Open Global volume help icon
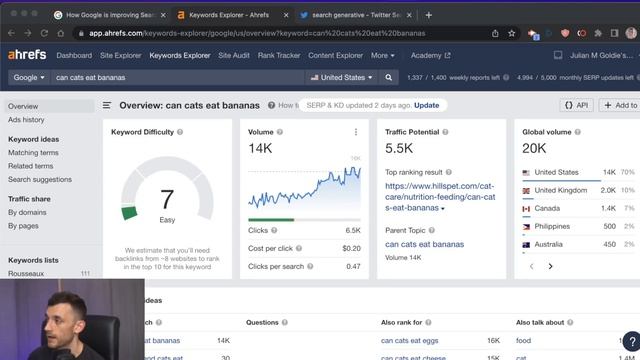This screenshot has width=640, height=360. [x=578, y=132]
